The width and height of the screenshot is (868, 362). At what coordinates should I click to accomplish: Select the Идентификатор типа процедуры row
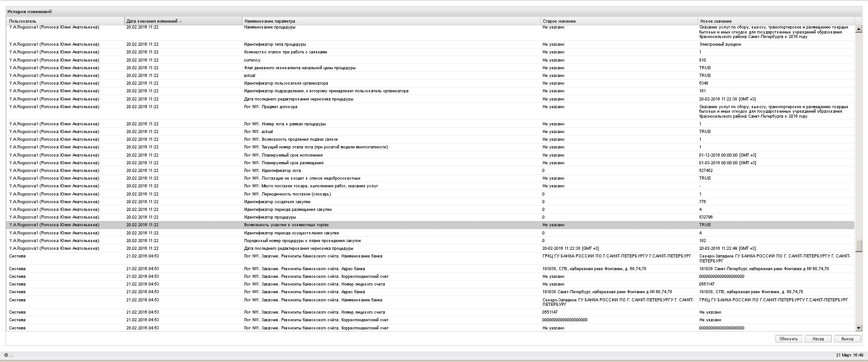(430, 44)
